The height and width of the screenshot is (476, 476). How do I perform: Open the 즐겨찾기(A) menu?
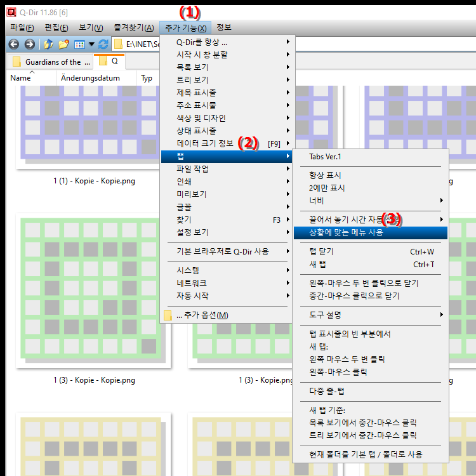(x=134, y=28)
